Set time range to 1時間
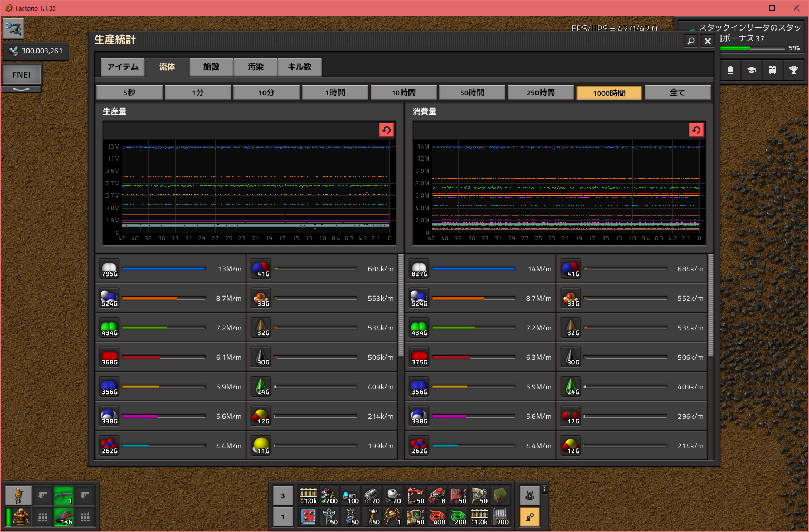This screenshot has height=532, width=809. 335,93
